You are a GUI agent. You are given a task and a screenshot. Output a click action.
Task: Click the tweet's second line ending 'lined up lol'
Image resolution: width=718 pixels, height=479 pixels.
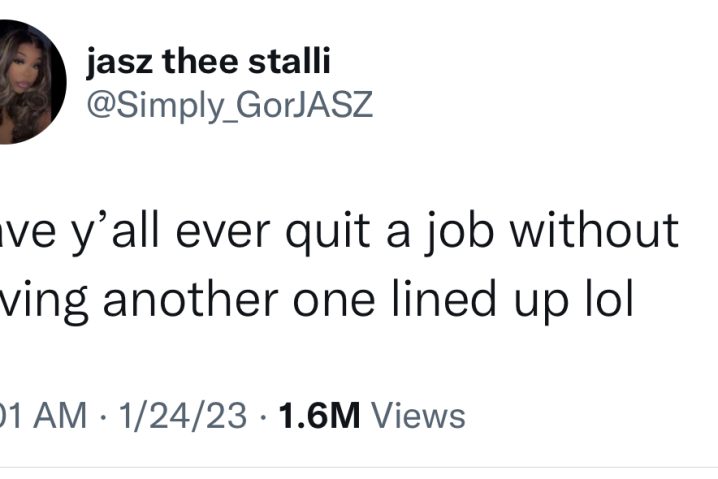(317, 300)
